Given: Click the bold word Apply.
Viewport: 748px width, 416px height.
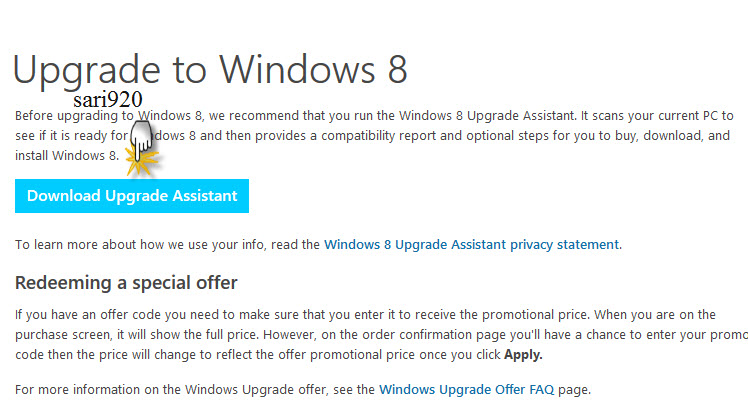Looking at the screenshot, I should click(523, 355).
